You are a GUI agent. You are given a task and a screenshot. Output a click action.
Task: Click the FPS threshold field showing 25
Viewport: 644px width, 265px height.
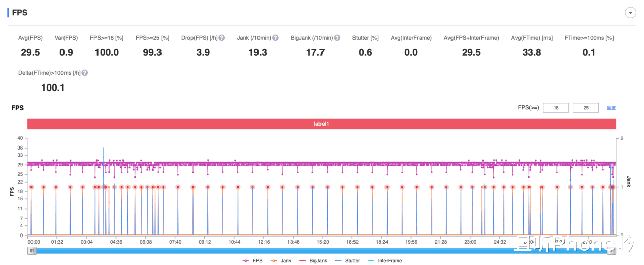click(x=586, y=108)
